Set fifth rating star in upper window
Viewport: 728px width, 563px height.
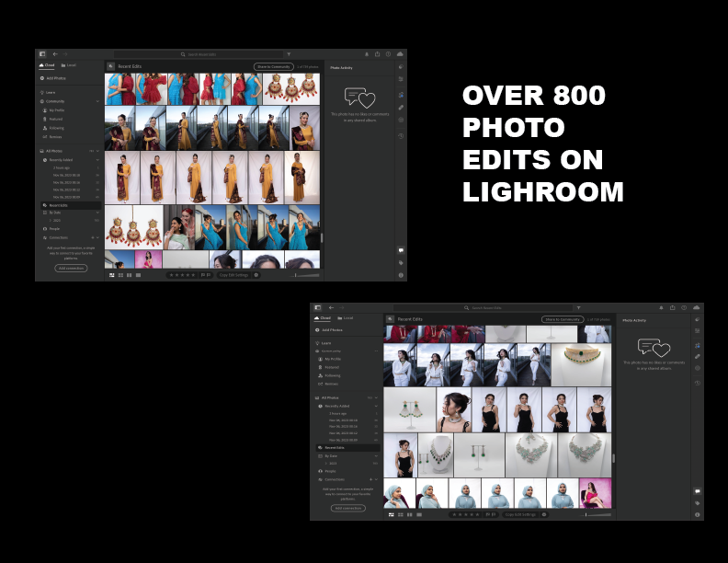pyautogui.click(x=194, y=275)
